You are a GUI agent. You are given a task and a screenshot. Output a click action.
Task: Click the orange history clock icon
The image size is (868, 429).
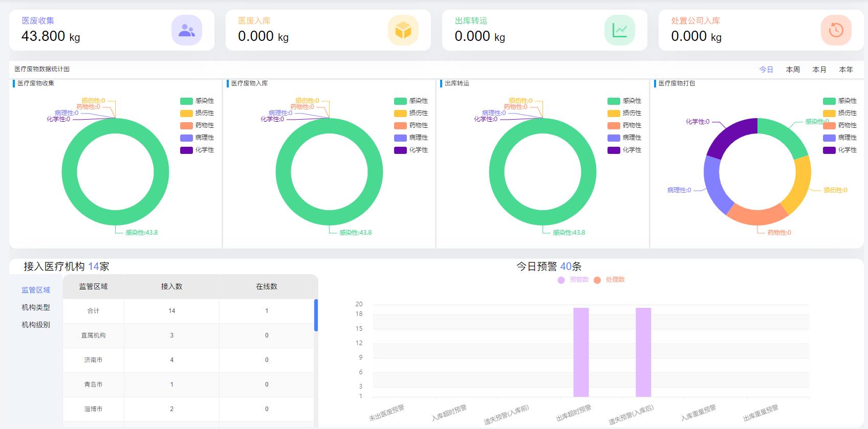pyautogui.click(x=836, y=30)
